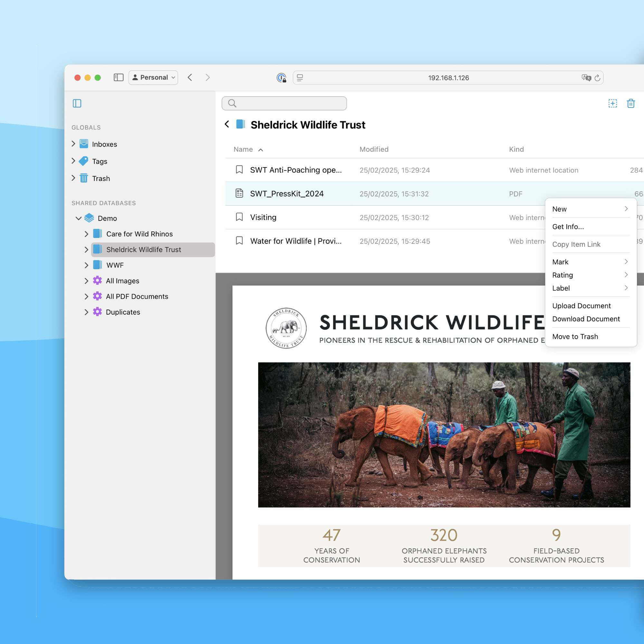Click the Tags icon

[84, 161]
